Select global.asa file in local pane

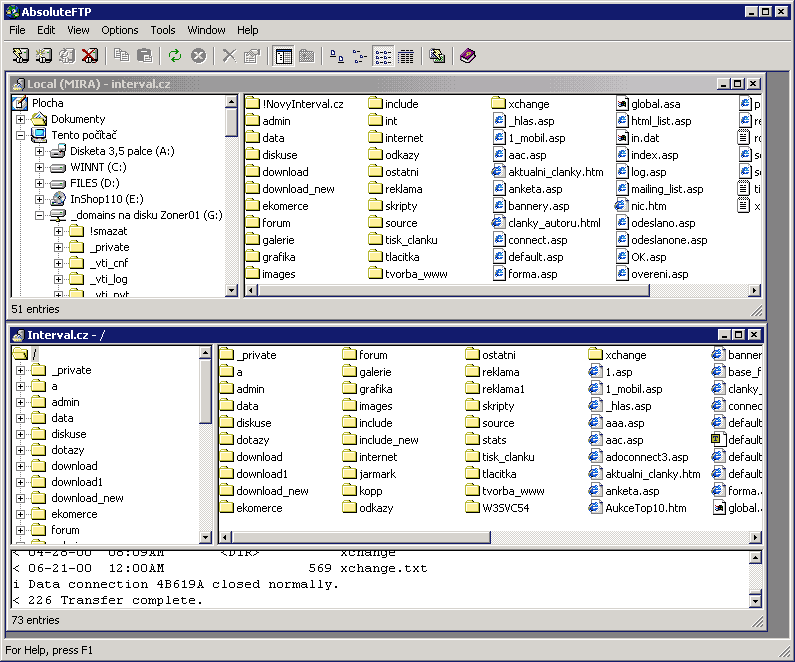pyautogui.click(x=648, y=104)
